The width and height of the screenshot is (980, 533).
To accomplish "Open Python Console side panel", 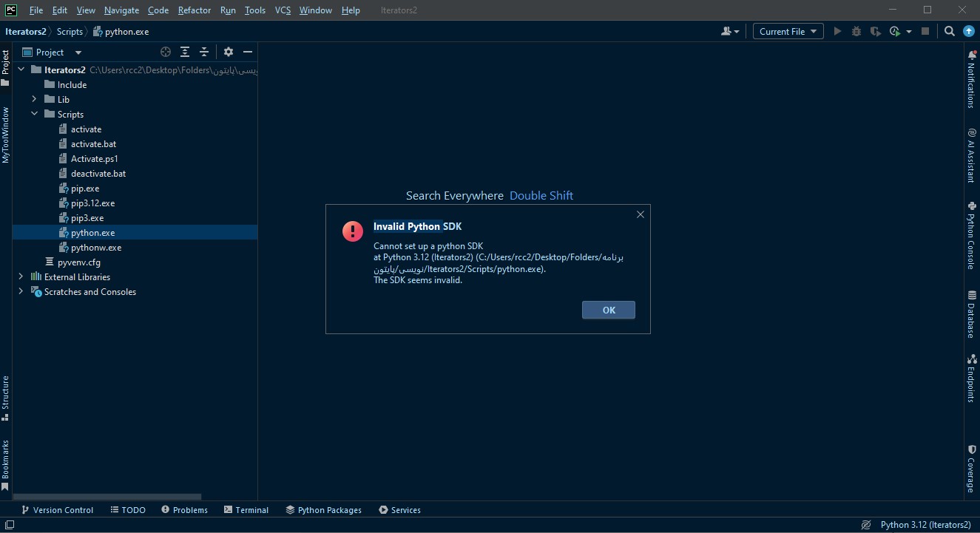I will coord(971,235).
